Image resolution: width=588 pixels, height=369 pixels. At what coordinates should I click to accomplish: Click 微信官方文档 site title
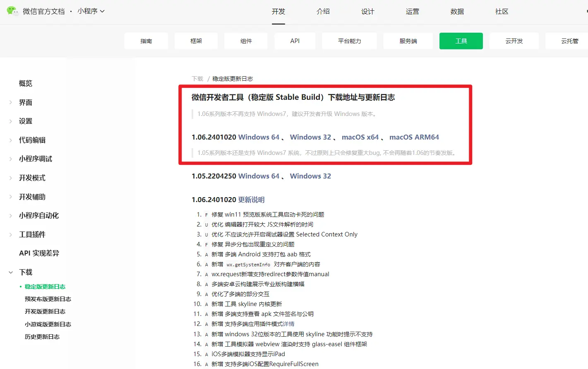44,11
